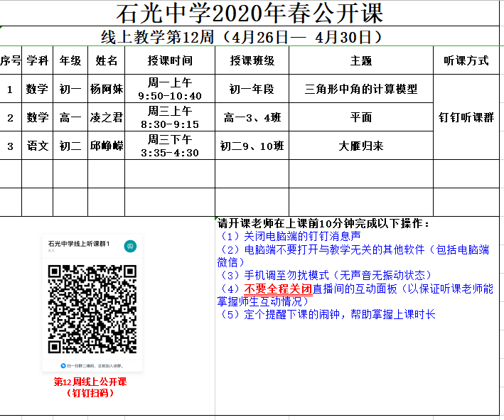Click the 授课时间 column header cell
Screen dimensions: 504x420
[169, 61]
